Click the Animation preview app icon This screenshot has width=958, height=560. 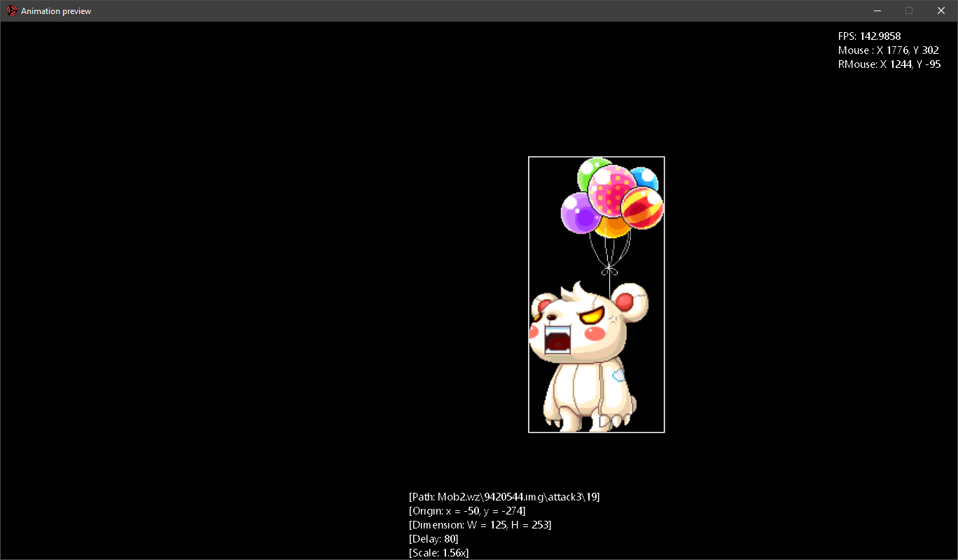point(12,10)
